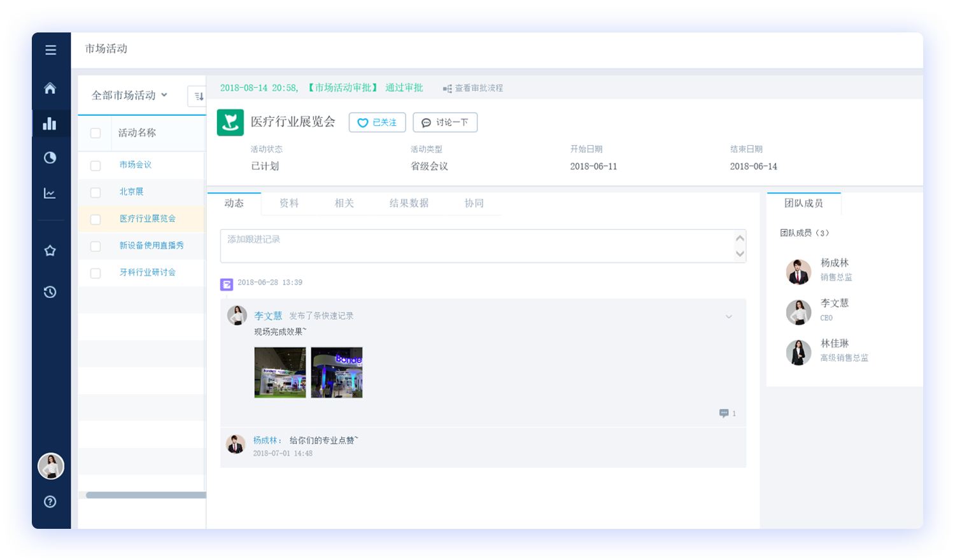Click 李文慧's avatar in the activity post
The height and width of the screenshot is (560, 955).
click(237, 316)
